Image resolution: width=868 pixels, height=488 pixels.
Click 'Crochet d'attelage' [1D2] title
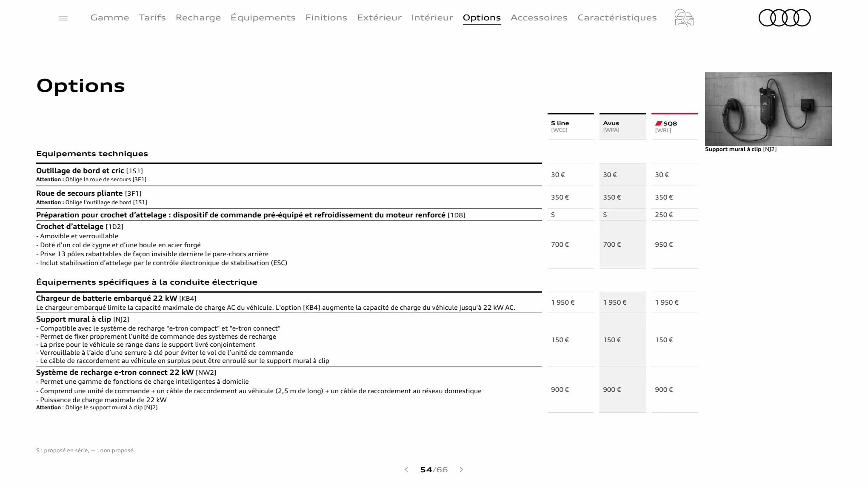click(x=80, y=226)
